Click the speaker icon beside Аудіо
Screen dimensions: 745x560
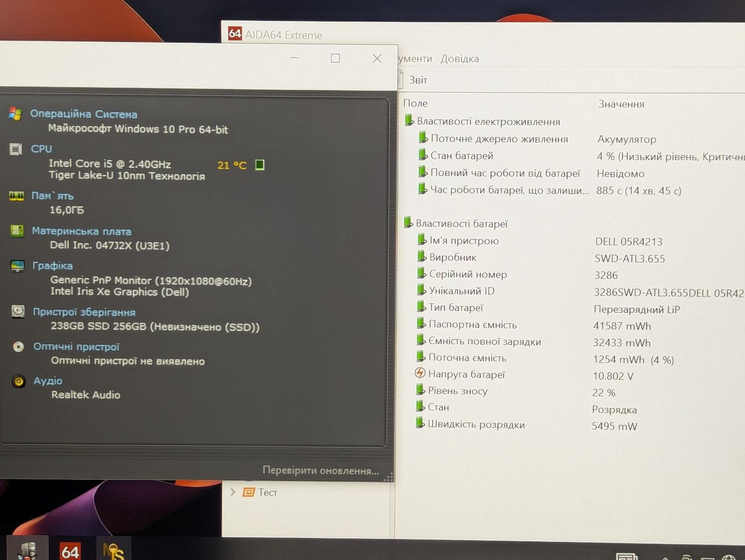[19, 381]
